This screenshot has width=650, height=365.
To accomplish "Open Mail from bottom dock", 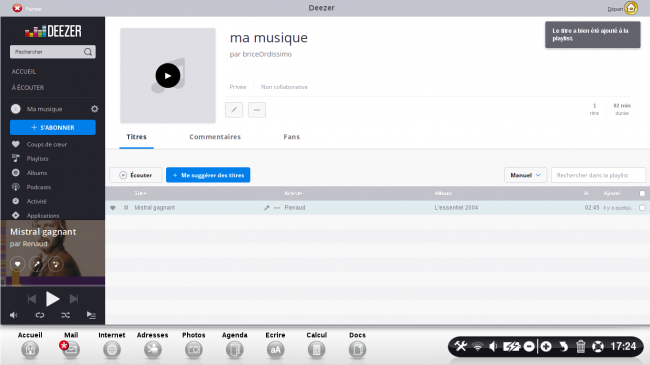I will click(71, 349).
